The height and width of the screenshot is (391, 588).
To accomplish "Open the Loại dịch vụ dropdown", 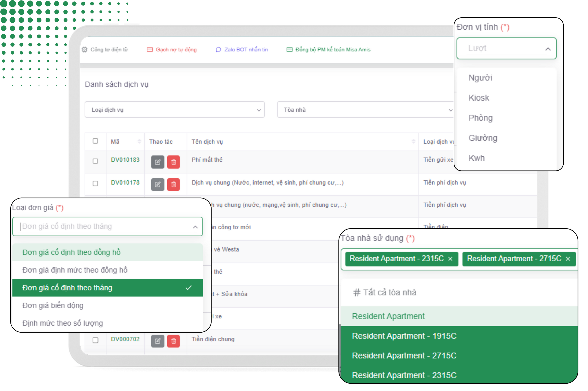I will click(174, 110).
